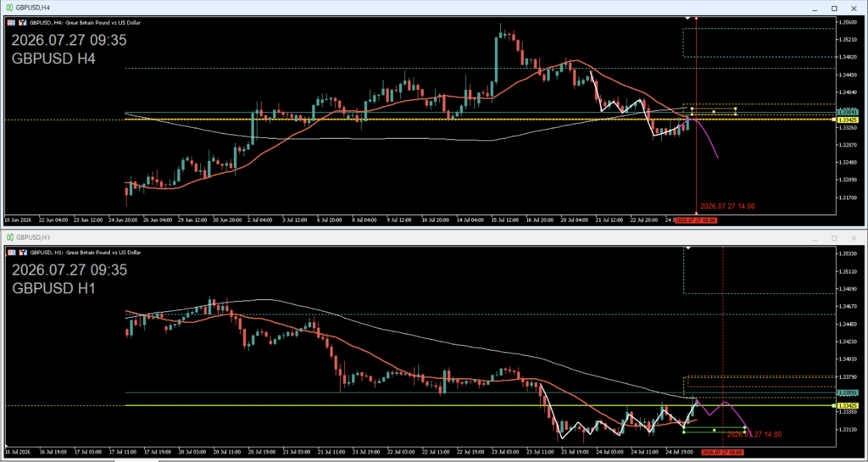Click the yellow 1.33425 price tag, H4 scale

(x=847, y=120)
